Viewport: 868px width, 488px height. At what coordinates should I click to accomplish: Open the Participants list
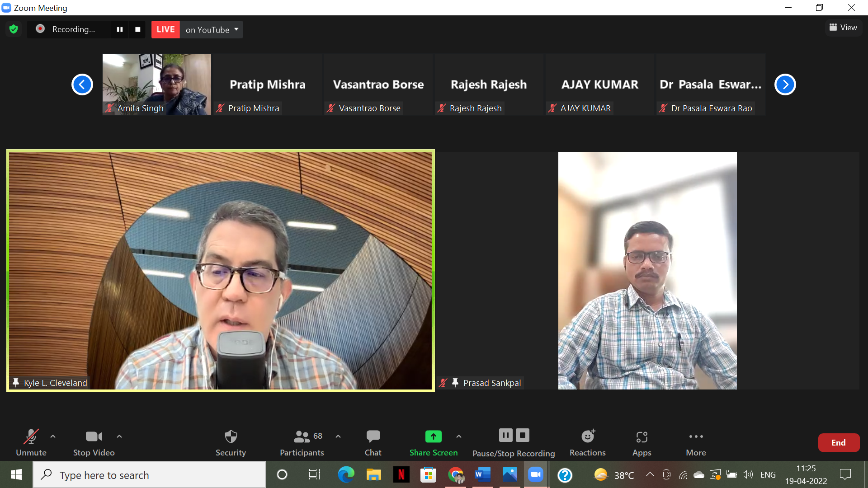[302, 442]
